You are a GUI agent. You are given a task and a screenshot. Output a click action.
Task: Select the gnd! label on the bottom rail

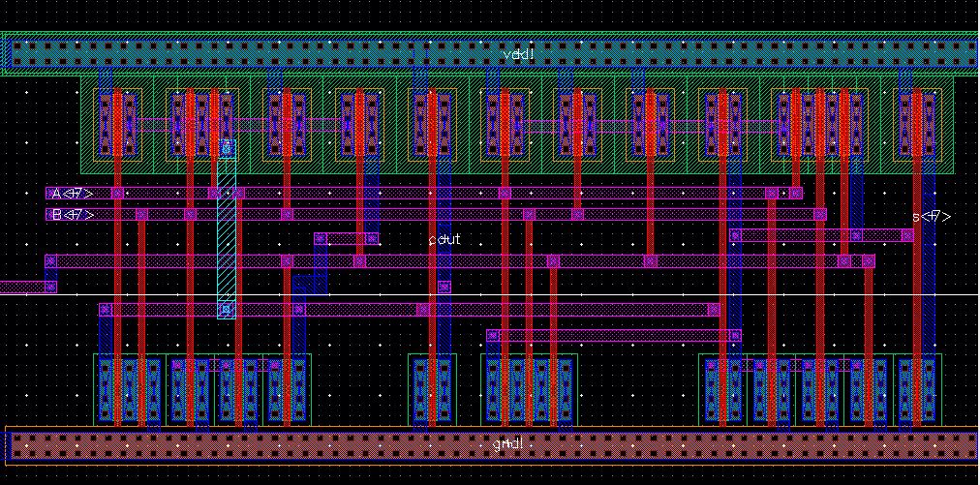click(508, 445)
